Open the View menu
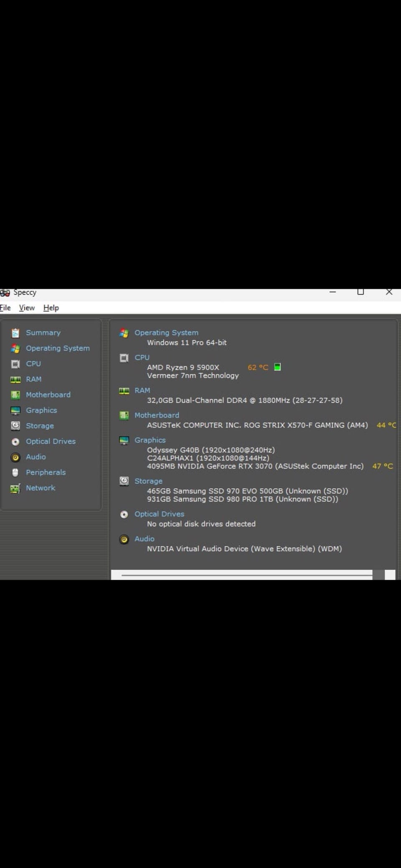Viewport: 401px width, 868px height. tap(27, 308)
